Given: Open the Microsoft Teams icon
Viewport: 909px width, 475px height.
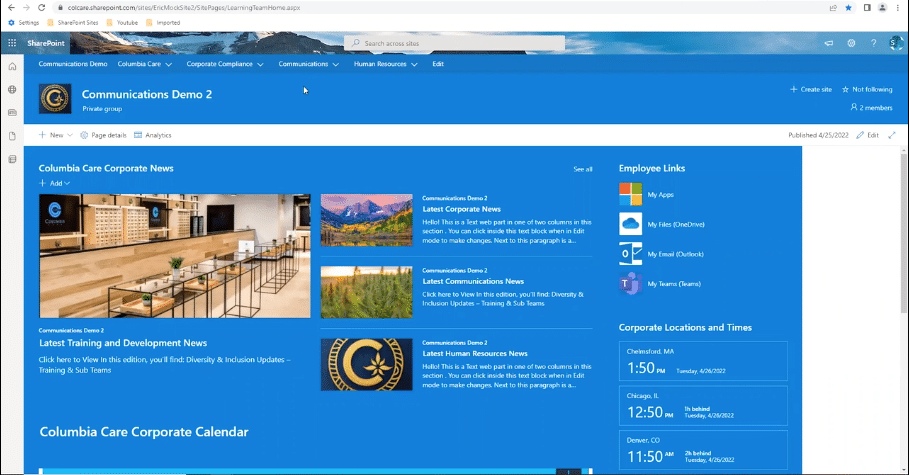Looking at the screenshot, I should point(630,284).
